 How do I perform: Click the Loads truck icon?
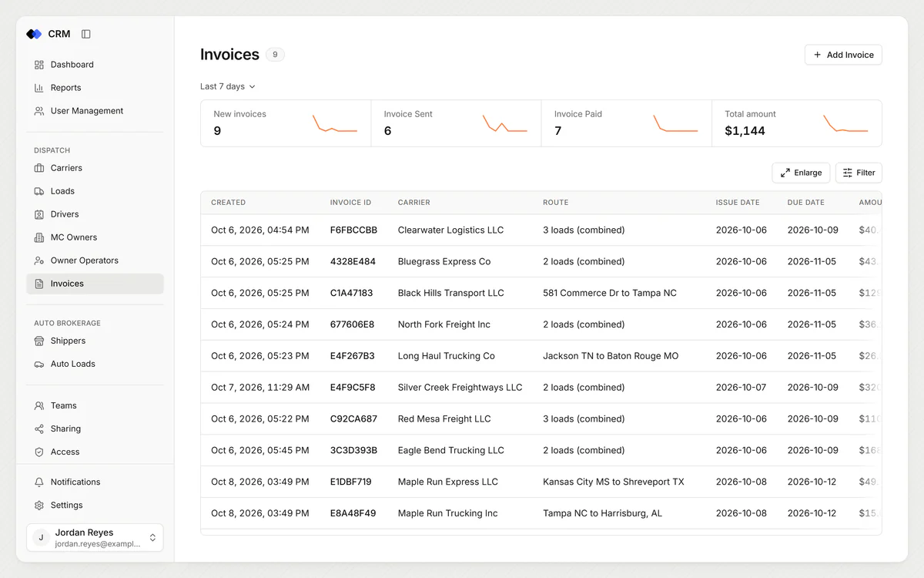coord(39,191)
